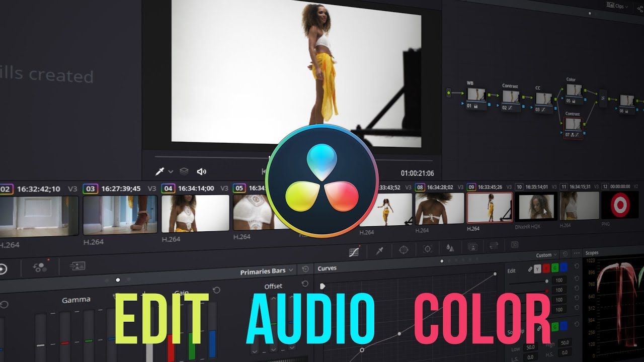Viewport: 644px width, 362px height.
Task: Select the viewer color picker tool
Action: 160,171
